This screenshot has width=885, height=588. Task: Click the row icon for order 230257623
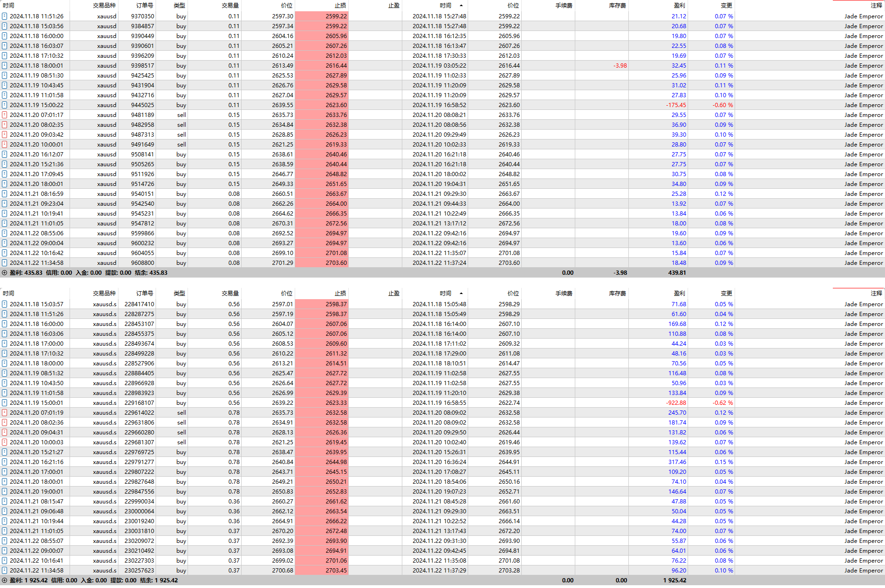pos(4,570)
